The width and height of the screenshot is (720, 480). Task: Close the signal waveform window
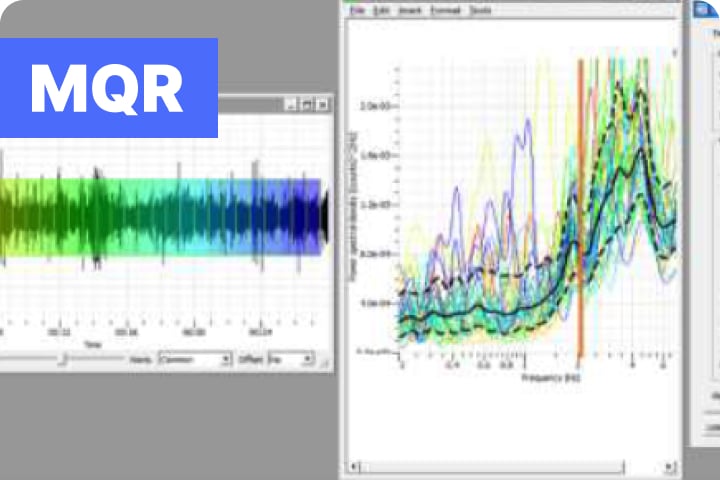click(x=323, y=105)
